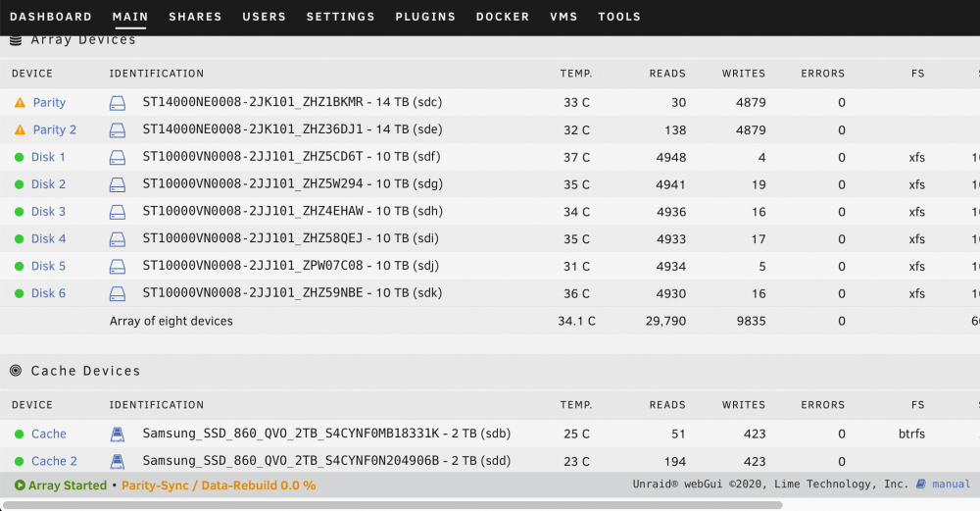Open the VMs tab
980x511 pixels.
point(563,17)
